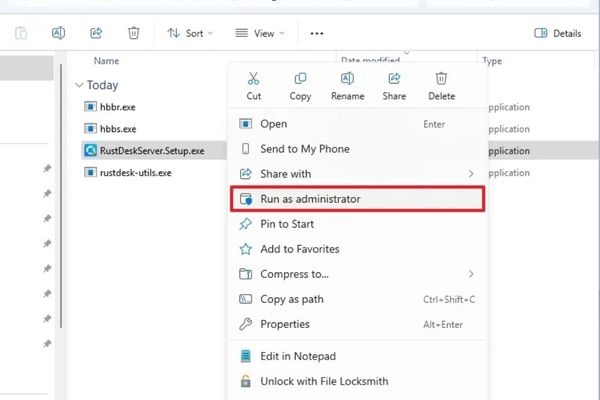
Task: Click the Delete trash icon in the toolbar
Action: tap(133, 33)
